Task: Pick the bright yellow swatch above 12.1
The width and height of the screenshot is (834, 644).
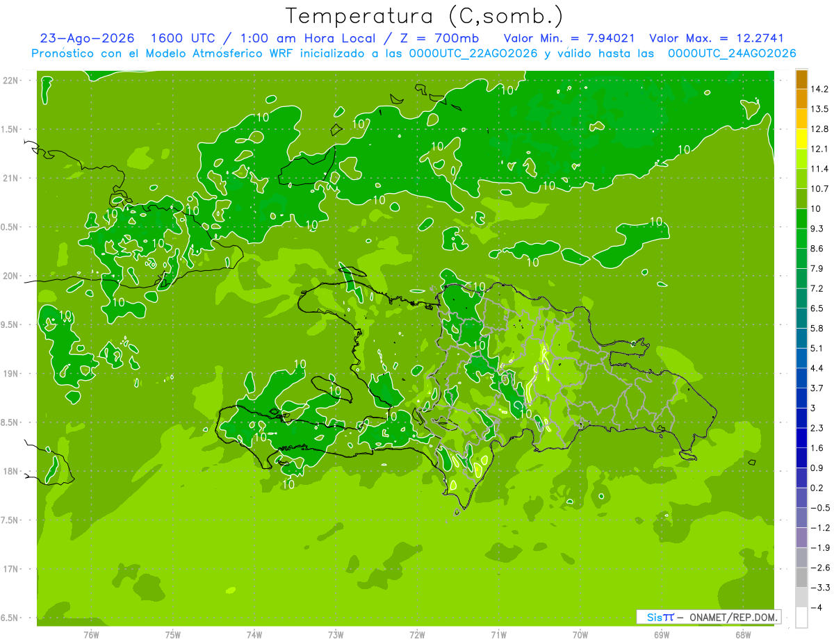Action: pyautogui.click(x=801, y=139)
